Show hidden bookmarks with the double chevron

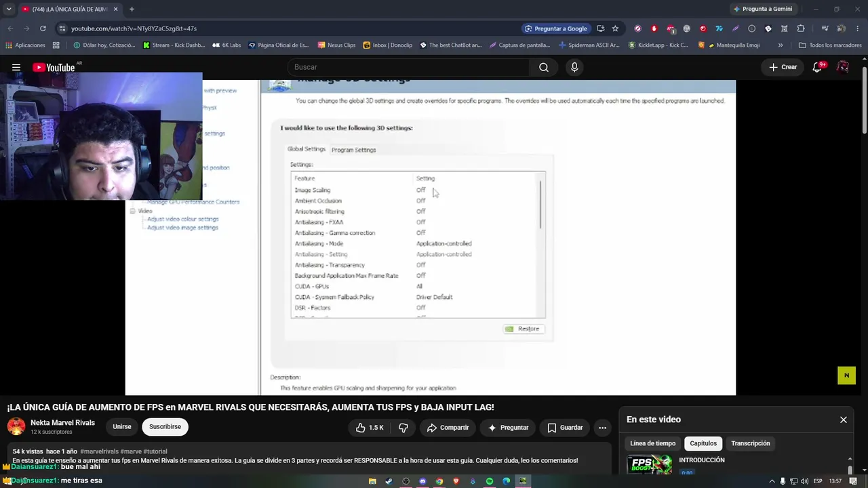781,45
